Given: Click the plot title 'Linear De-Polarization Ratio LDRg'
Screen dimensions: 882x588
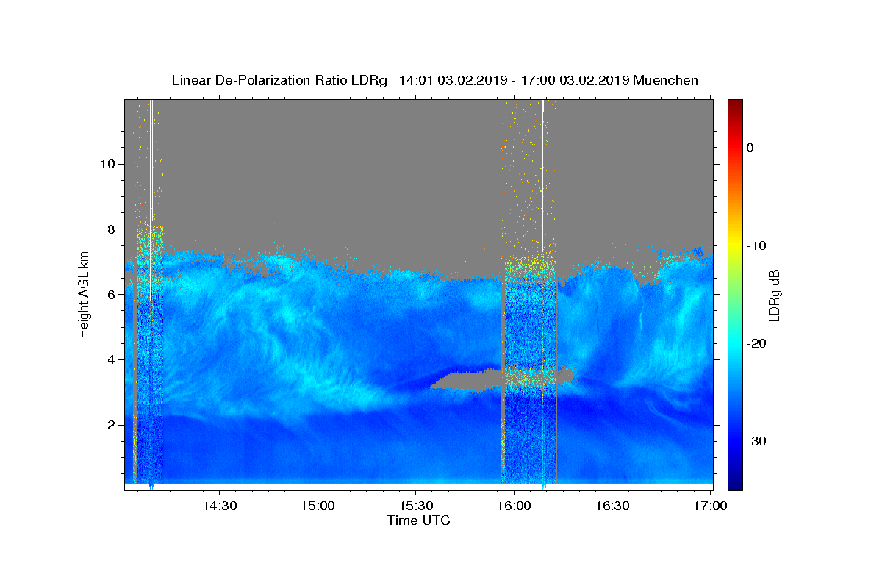Looking at the screenshot, I should coord(279,80).
